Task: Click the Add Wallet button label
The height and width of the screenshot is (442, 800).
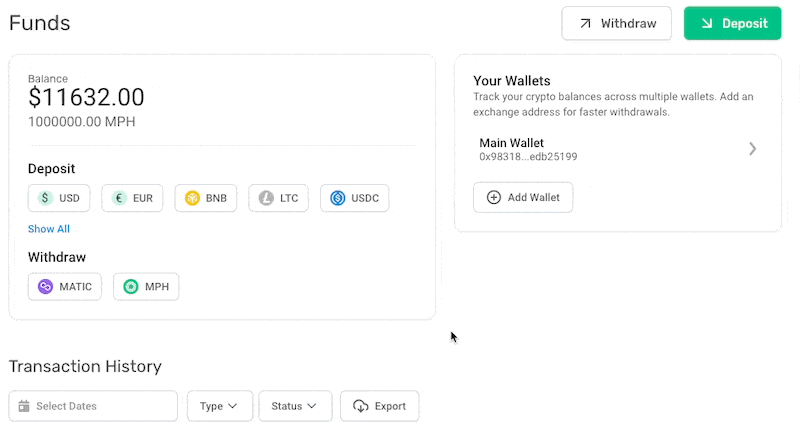Action: click(534, 198)
